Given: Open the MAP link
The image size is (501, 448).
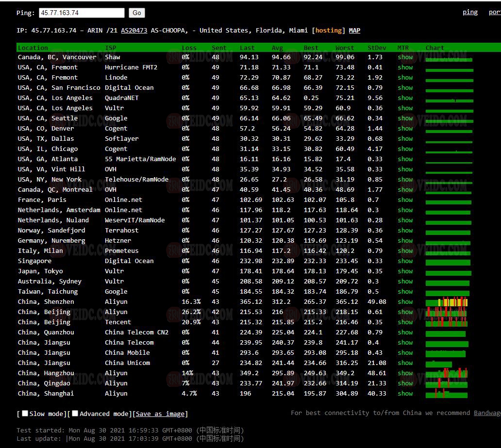Looking at the screenshot, I should coord(354,30).
